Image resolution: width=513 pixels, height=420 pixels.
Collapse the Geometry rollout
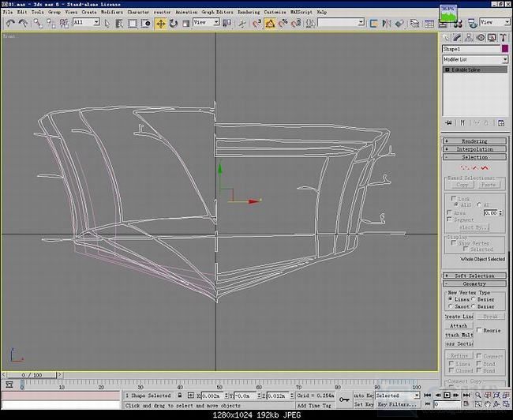coord(474,284)
